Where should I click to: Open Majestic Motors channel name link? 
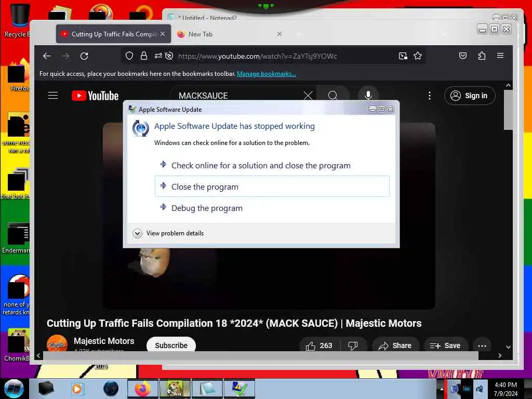[104, 341]
